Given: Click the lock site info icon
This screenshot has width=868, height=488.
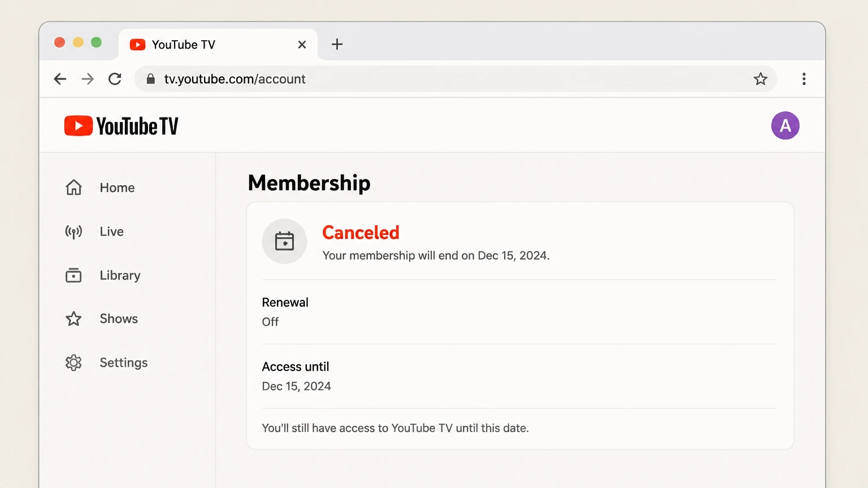Looking at the screenshot, I should coord(150,79).
